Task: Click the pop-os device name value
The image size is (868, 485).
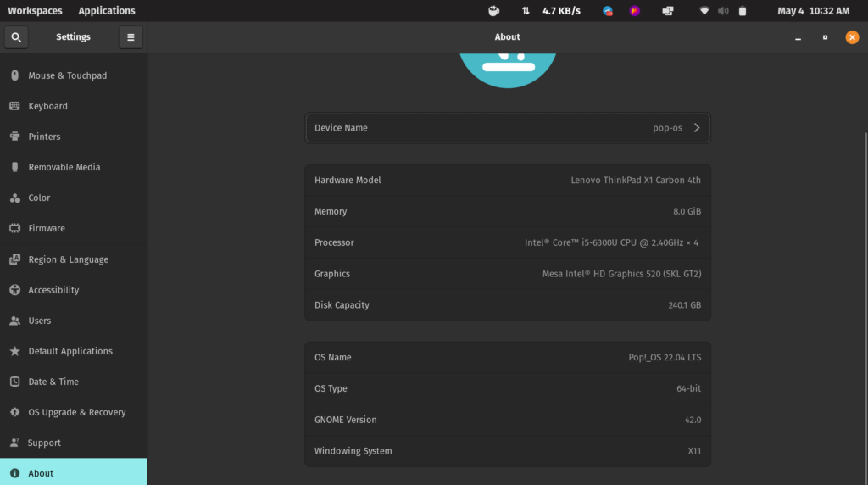Action: pos(667,128)
